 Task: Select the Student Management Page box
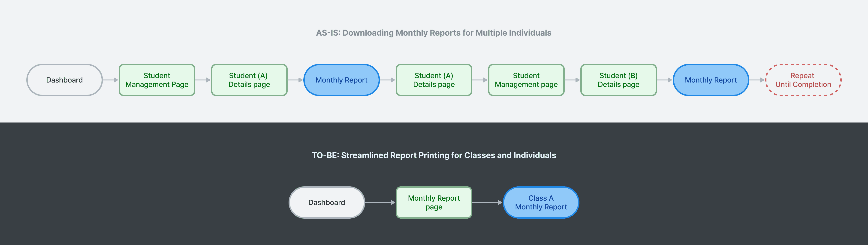click(157, 80)
